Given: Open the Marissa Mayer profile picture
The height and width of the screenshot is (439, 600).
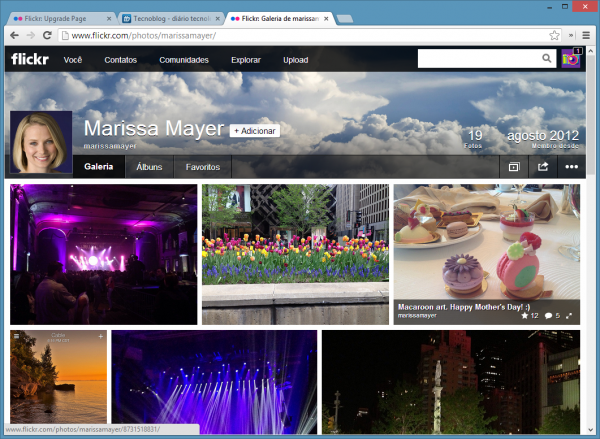Looking at the screenshot, I should pos(41,142).
